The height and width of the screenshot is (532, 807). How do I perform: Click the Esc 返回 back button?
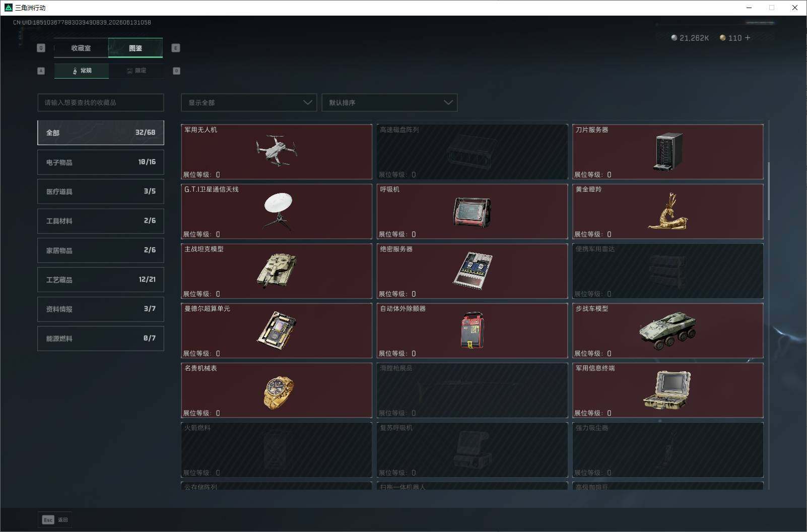click(x=55, y=520)
